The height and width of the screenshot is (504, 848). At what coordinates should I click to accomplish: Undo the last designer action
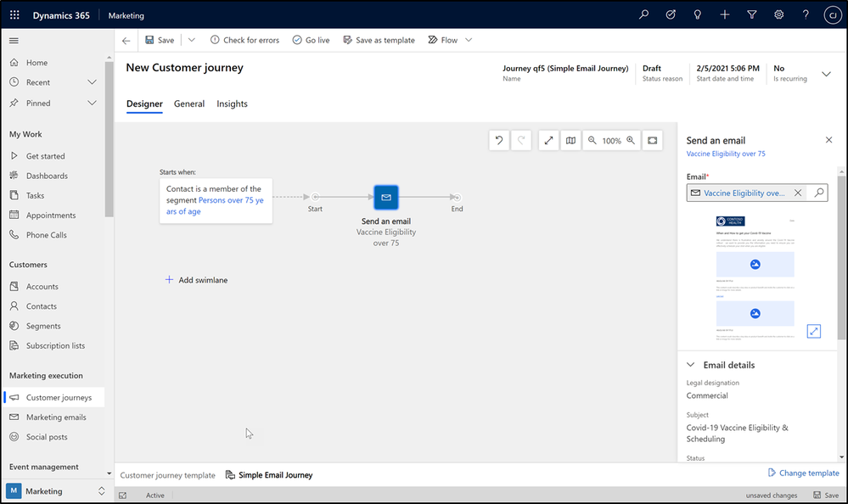click(x=499, y=141)
